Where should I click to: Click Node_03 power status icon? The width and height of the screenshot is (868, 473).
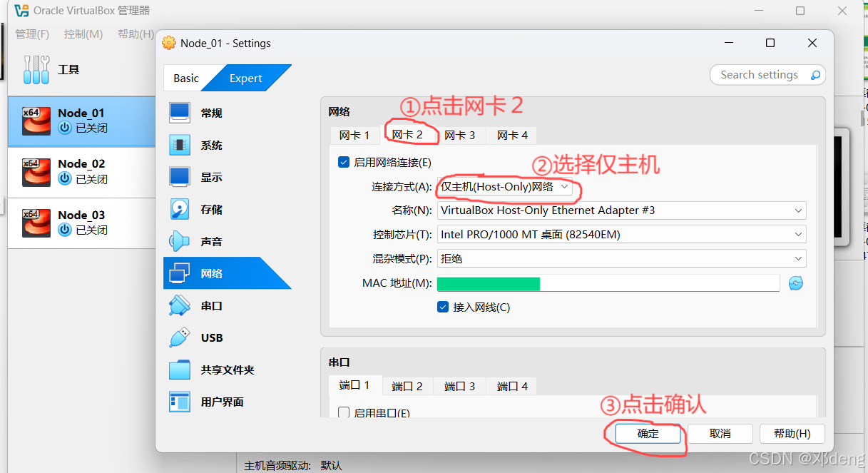(65, 230)
